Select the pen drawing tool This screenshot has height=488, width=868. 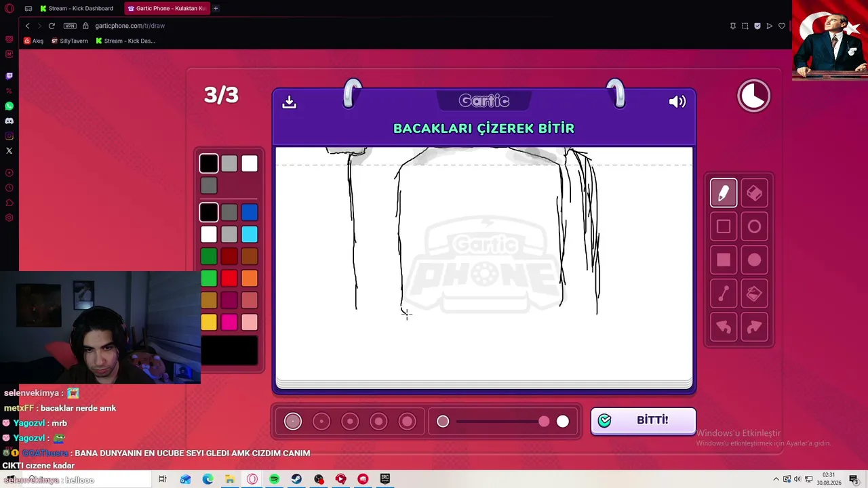(724, 193)
